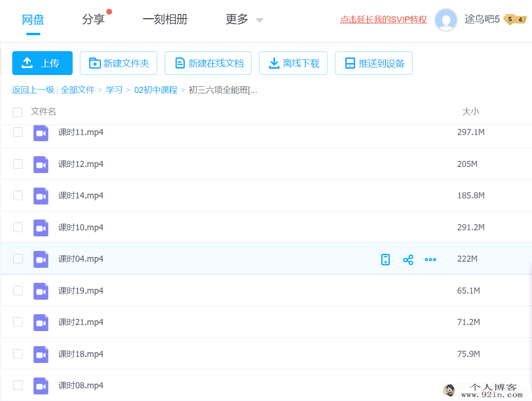Open file 课时11.mp4
The width and height of the screenshot is (532, 401).
81,132
